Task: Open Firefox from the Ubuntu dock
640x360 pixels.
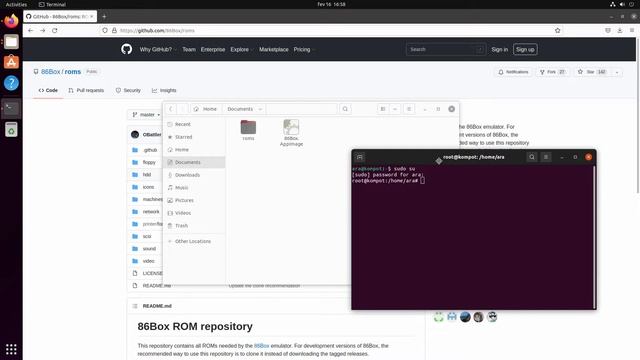Action: (11, 20)
